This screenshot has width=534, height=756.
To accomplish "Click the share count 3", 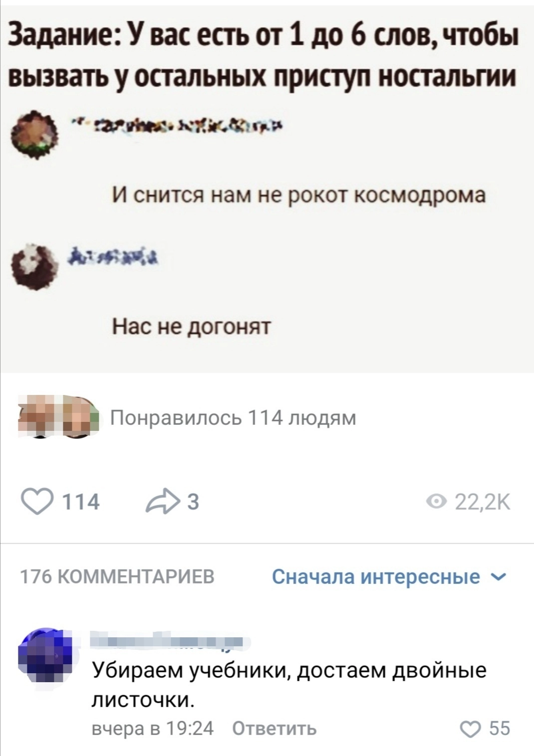I will pyautogui.click(x=193, y=502).
